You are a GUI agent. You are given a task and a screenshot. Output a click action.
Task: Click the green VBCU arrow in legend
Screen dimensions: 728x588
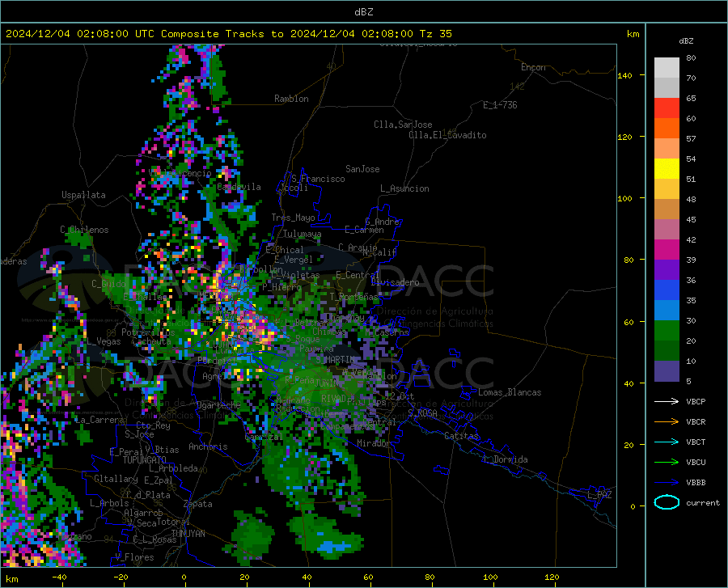pyautogui.click(x=667, y=463)
